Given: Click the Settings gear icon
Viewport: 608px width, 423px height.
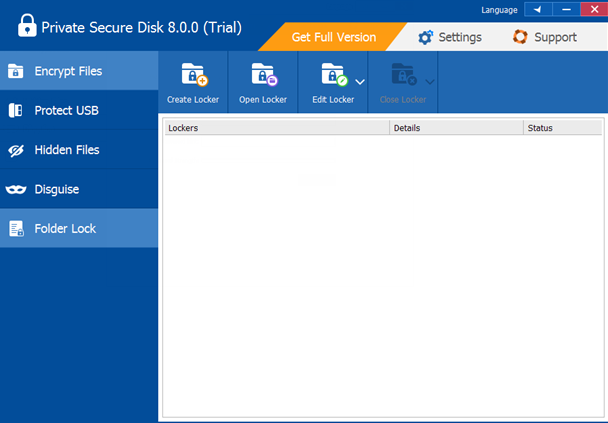Looking at the screenshot, I should (426, 37).
